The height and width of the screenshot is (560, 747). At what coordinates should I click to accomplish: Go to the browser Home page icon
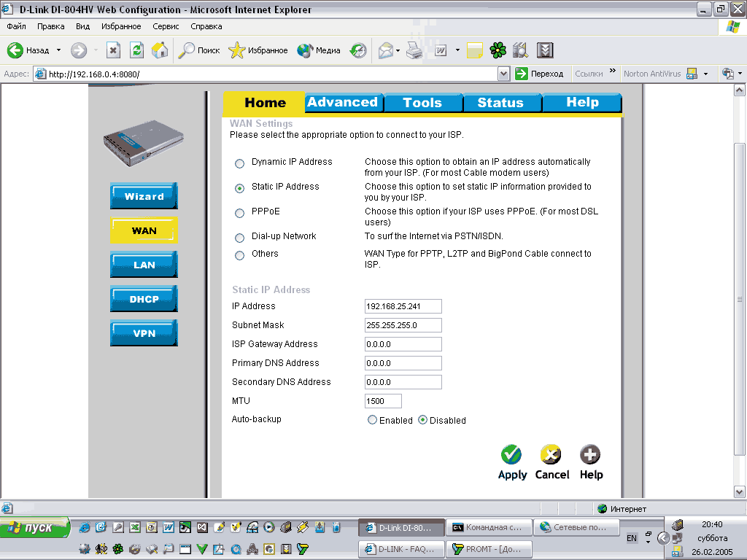pos(160,50)
